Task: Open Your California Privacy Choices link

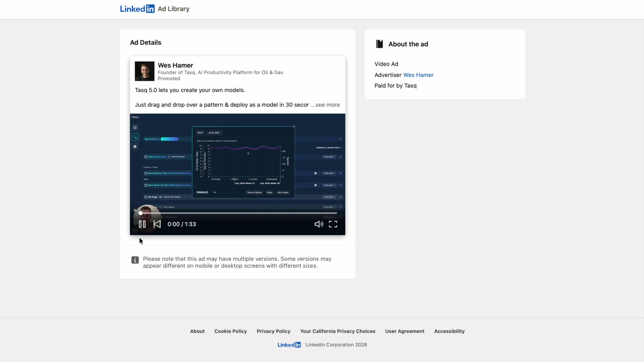Action: pyautogui.click(x=338, y=331)
